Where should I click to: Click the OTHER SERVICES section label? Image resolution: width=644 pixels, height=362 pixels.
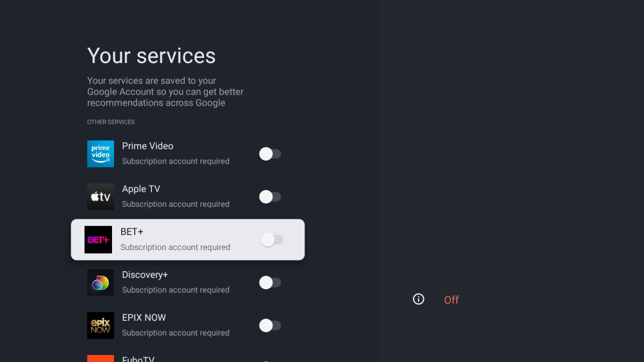(x=111, y=122)
